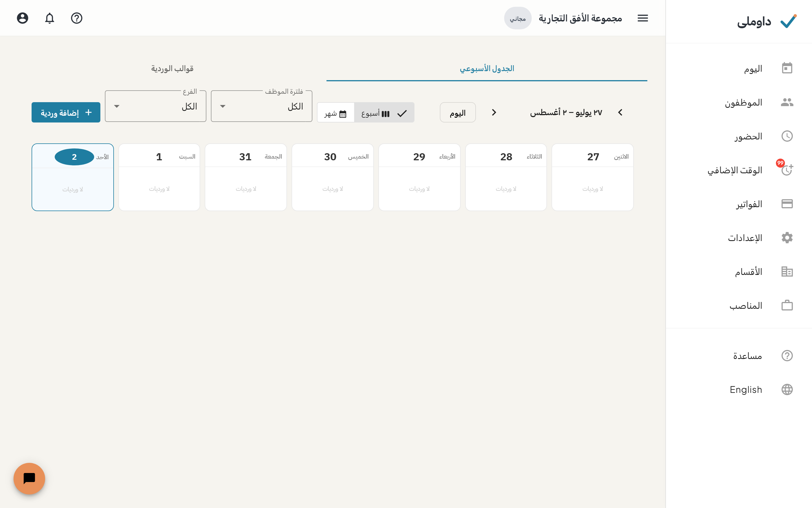Click the الفواتير credit card icon

(x=787, y=204)
